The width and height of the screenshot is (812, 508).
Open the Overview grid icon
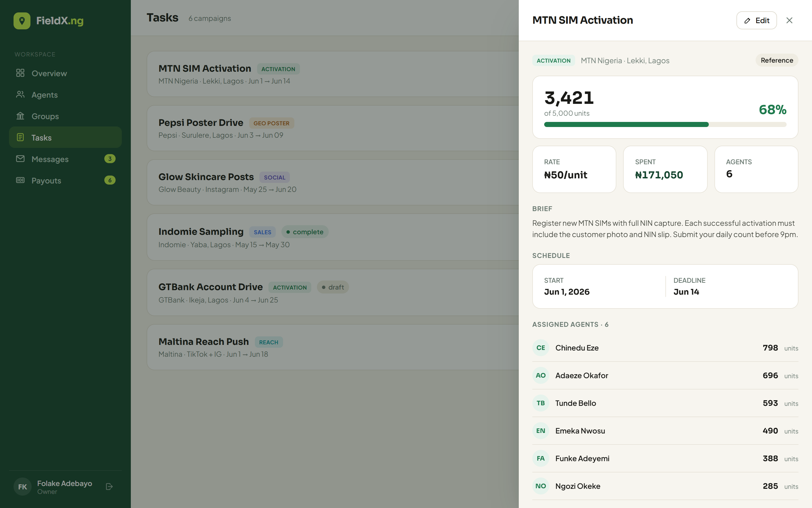click(x=20, y=73)
